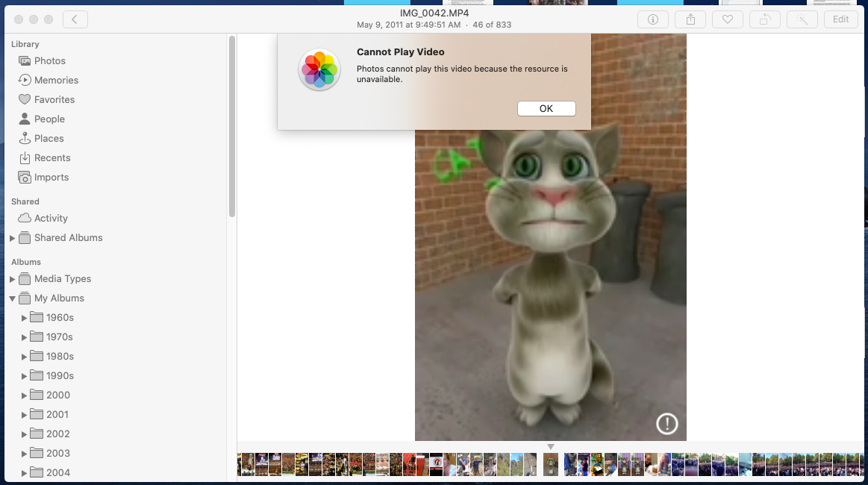Click the People silhouette icon
868x485 pixels.
[x=25, y=119]
